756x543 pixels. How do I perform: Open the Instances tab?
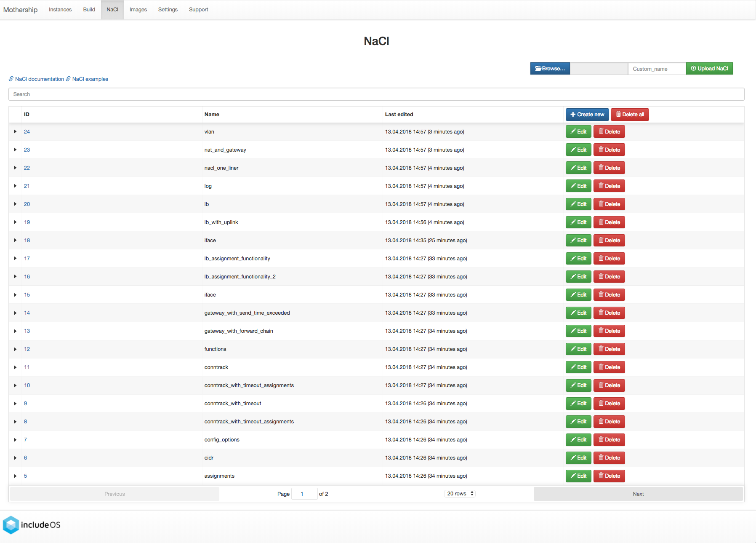click(60, 9)
